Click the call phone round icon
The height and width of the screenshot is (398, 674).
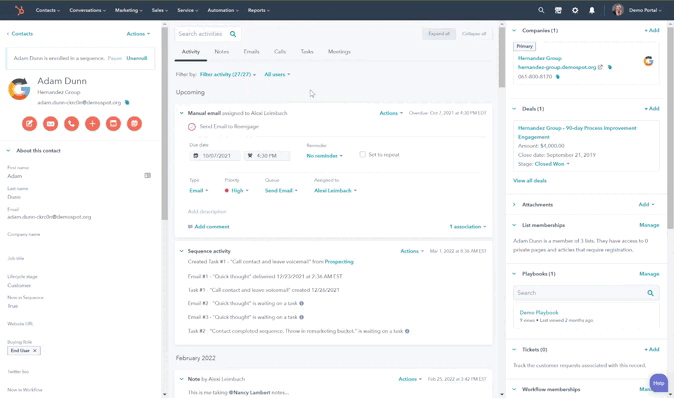pyautogui.click(x=71, y=124)
